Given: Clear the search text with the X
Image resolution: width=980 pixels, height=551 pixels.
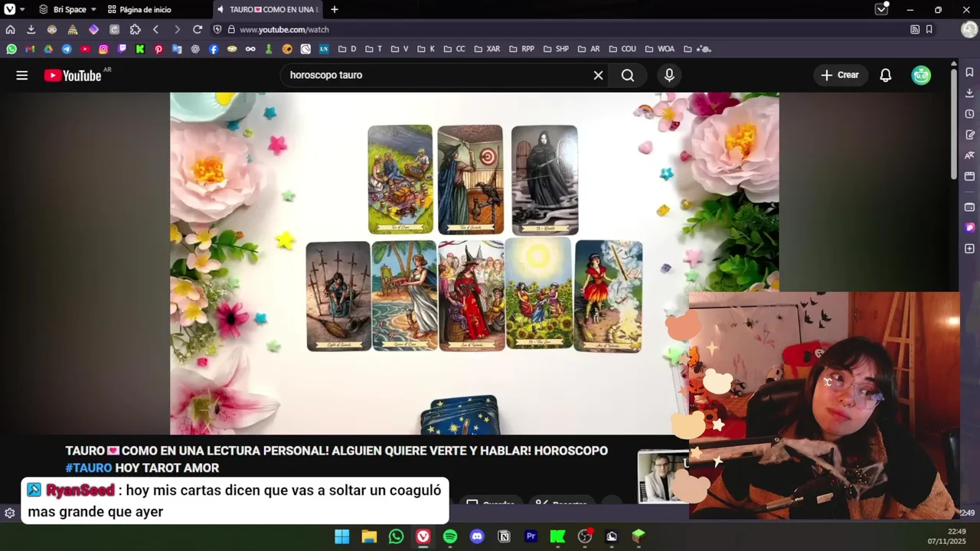Looking at the screenshot, I should point(598,75).
